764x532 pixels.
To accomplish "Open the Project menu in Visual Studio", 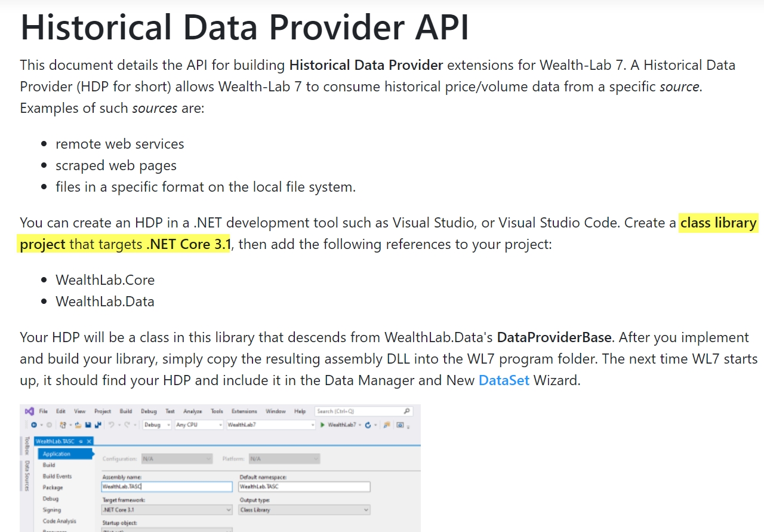I will tap(103, 411).
